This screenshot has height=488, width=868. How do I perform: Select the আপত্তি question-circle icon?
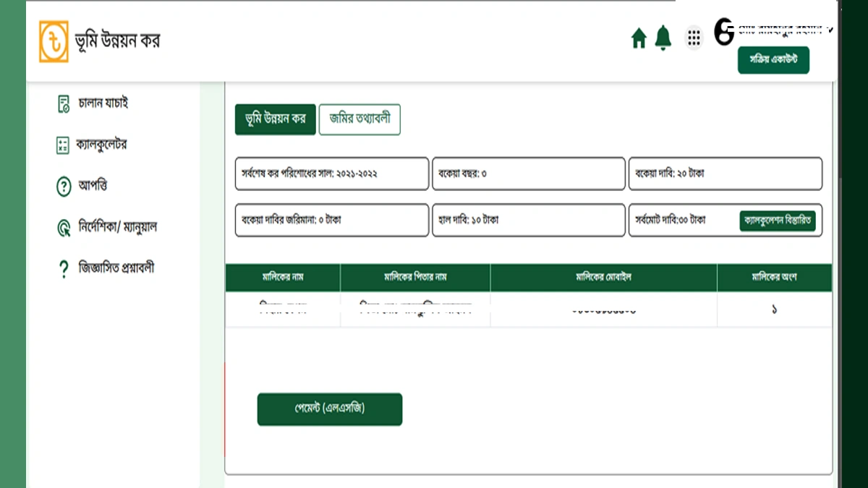pos(64,187)
